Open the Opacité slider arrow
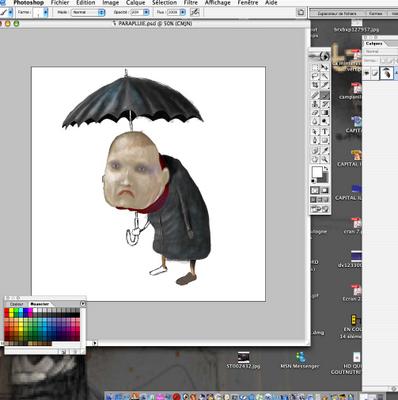 (146, 12)
